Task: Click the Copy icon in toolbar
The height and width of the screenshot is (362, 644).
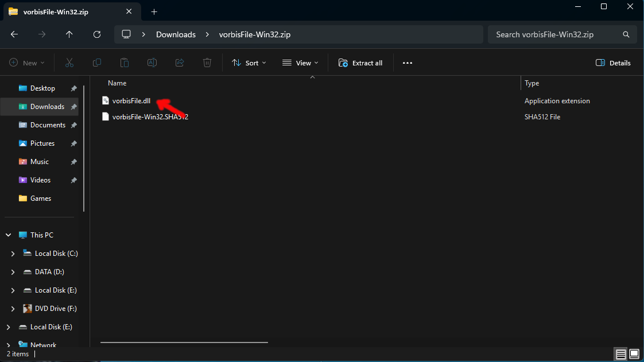Action: coord(97,63)
